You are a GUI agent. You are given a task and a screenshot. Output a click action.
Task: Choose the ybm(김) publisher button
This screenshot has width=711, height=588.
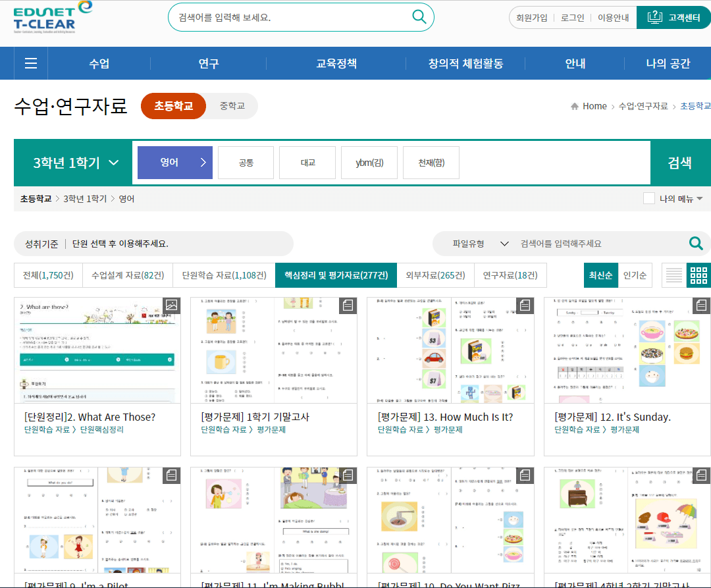click(x=369, y=162)
